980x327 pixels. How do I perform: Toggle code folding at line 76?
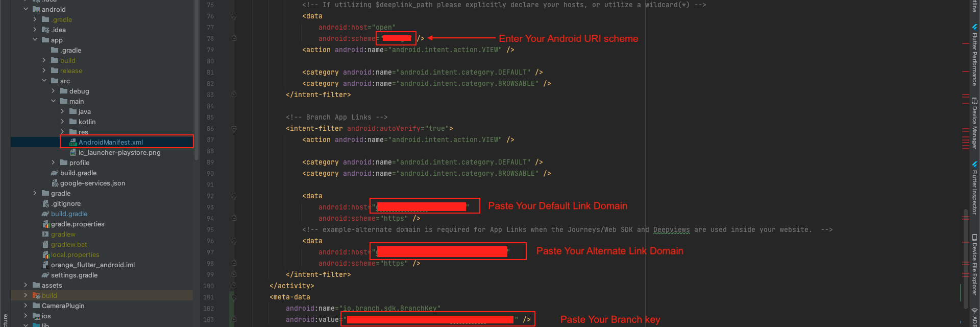[234, 16]
